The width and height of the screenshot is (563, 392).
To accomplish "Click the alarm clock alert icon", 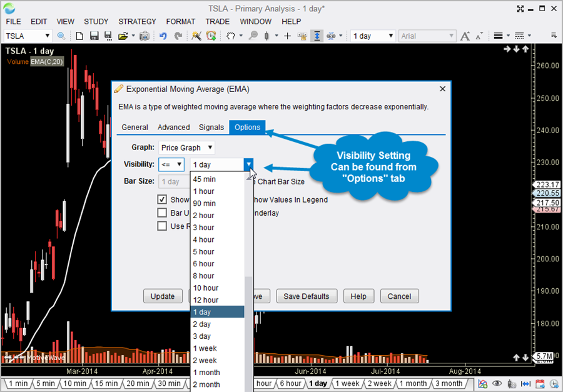I will pos(211,36).
